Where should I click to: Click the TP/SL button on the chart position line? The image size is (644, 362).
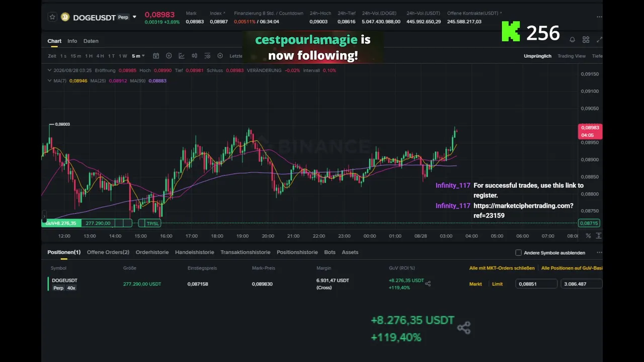[x=152, y=223]
